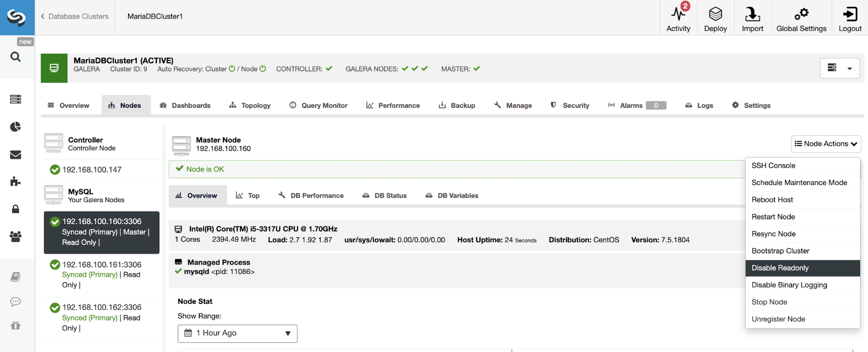Toggle Cluster auto recovery power icon
868x352 pixels.
(x=232, y=69)
